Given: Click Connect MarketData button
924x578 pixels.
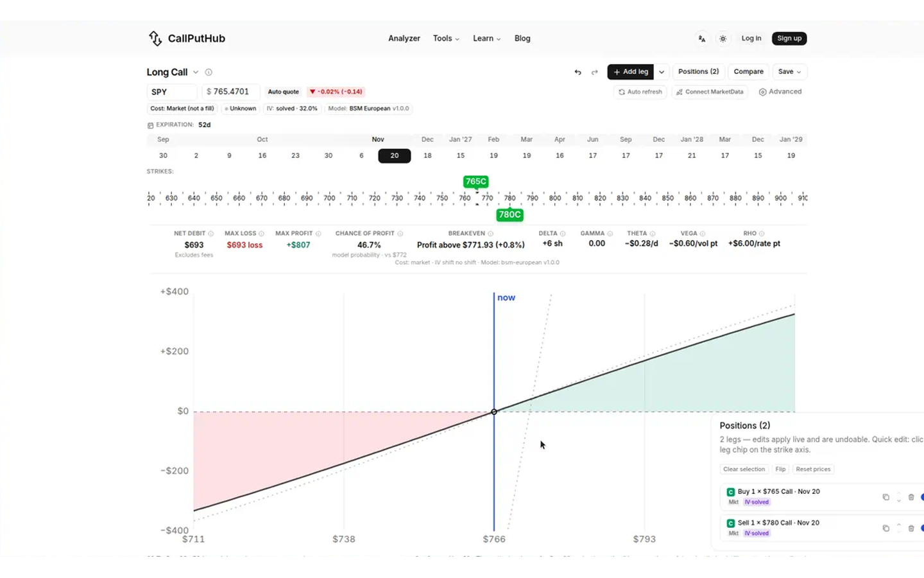Looking at the screenshot, I should pos(710,92).
